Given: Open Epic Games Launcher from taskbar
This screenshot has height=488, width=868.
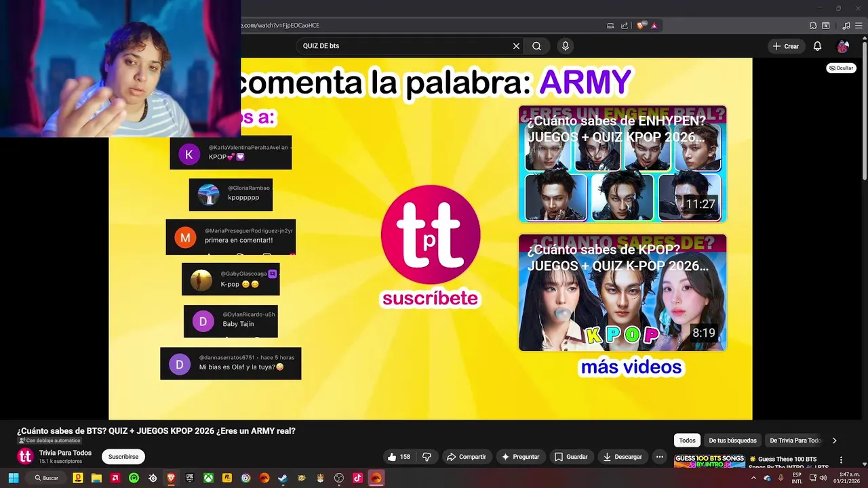Looking at the screenshot, I should coord(190,478).
